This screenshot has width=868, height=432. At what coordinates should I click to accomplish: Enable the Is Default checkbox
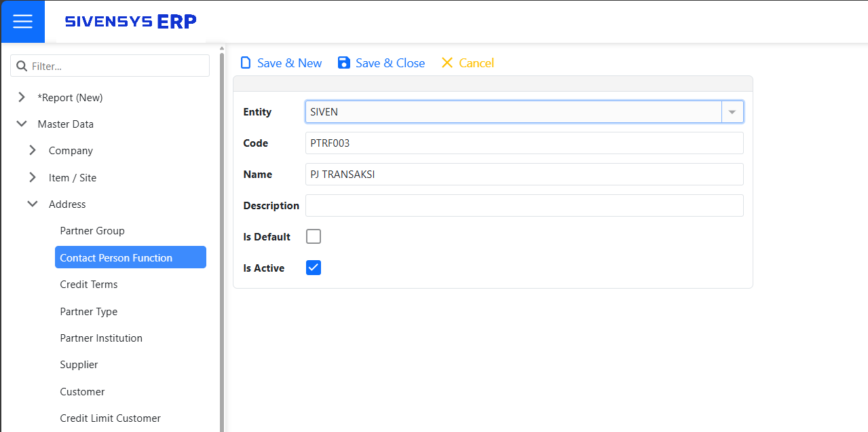click(x=314, y=236)
